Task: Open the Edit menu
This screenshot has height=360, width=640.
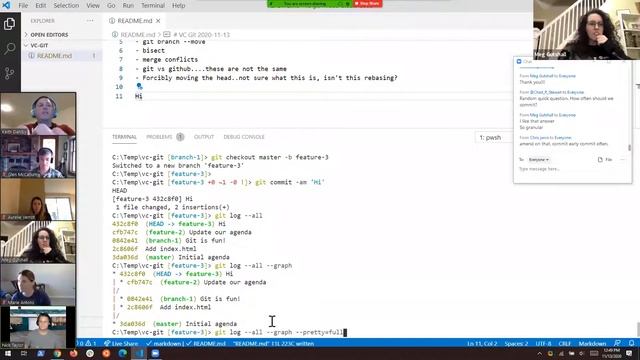Action: tap(41, 5)
